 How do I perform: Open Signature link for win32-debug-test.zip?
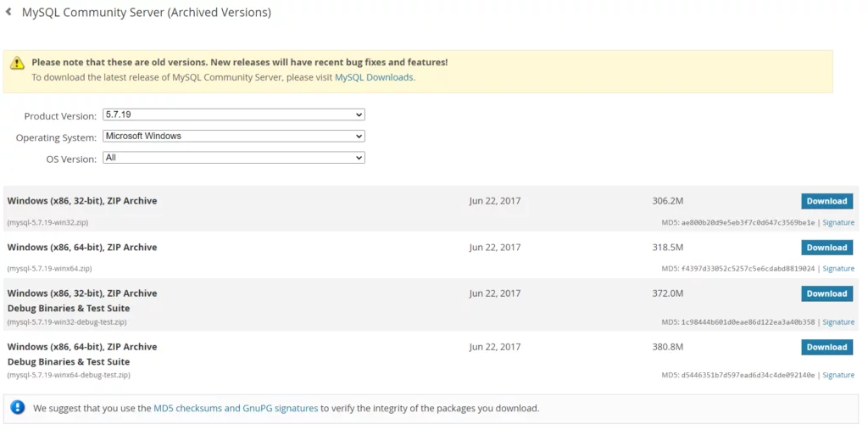[838, 322]
